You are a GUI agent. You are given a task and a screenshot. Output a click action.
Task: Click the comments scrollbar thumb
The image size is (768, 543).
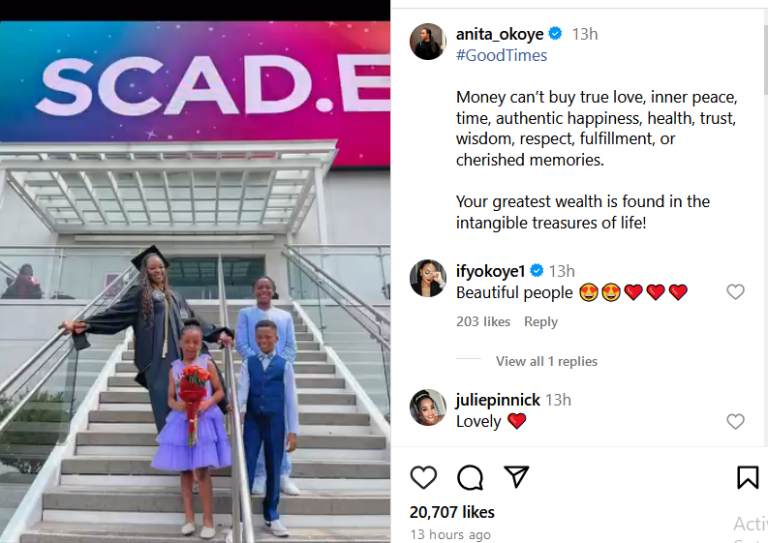pos(765,59)
